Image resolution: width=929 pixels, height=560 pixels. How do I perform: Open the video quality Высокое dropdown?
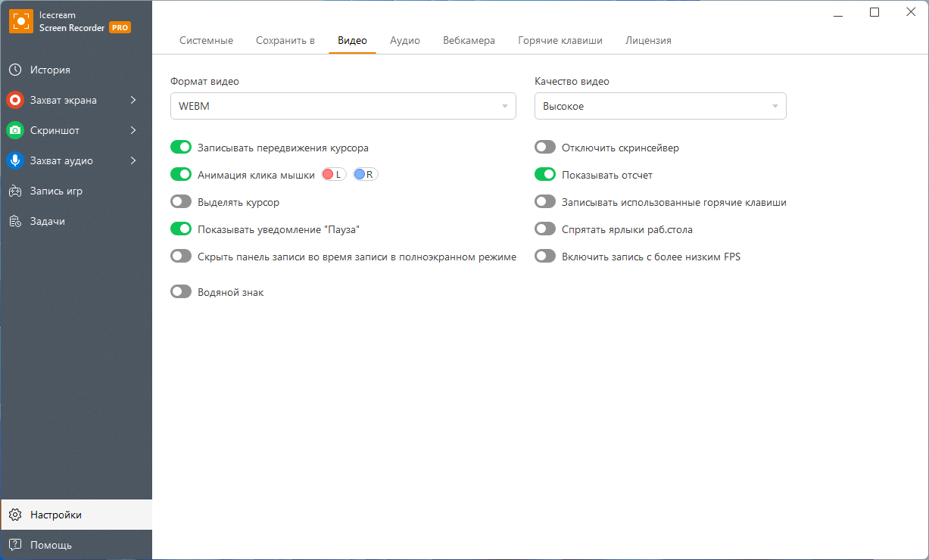(660, 106)
